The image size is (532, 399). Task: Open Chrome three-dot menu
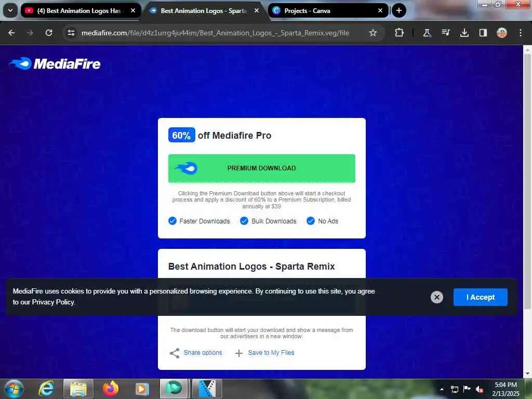(521, 33)
